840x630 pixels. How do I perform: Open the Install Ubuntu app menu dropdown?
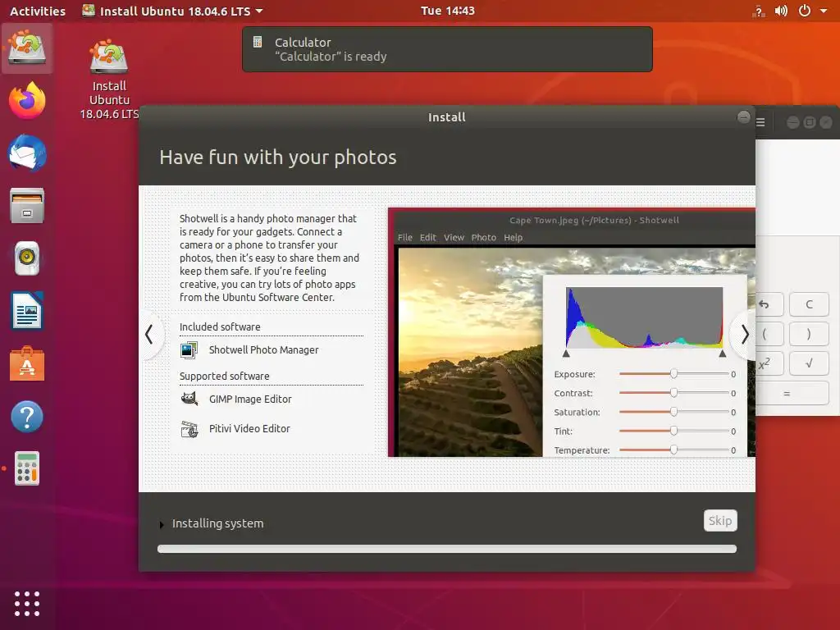pos(172,11)
